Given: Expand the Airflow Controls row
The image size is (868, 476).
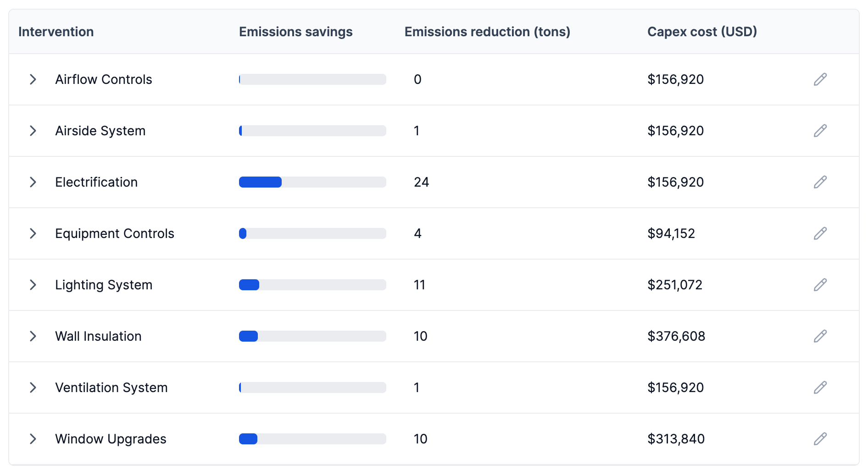Looking at the screenshot, I should [x=33, y=79].
